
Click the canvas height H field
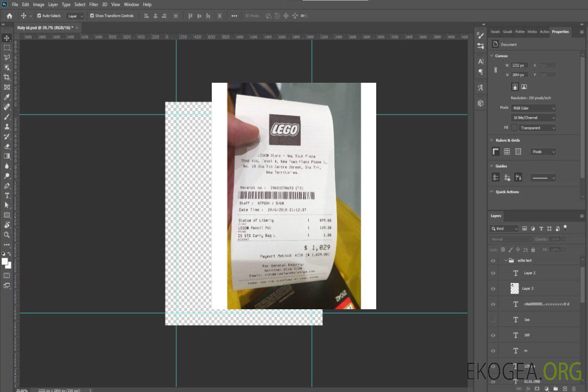point(519,75)
